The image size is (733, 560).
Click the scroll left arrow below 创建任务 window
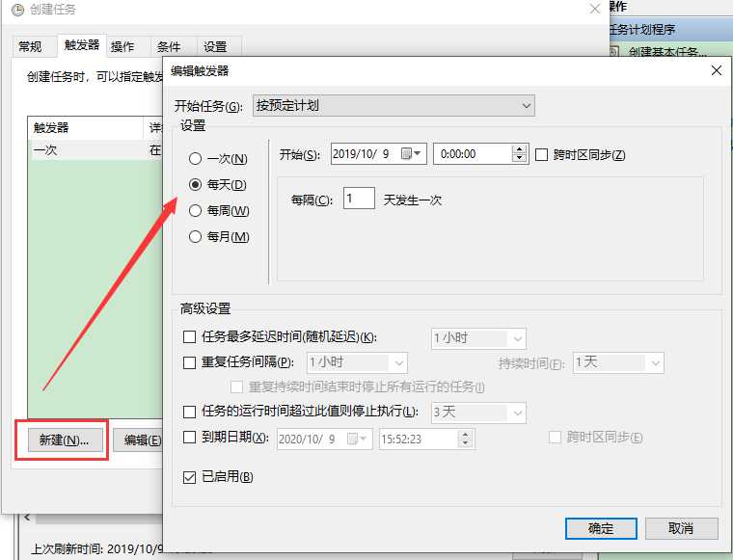pos(27,518)
